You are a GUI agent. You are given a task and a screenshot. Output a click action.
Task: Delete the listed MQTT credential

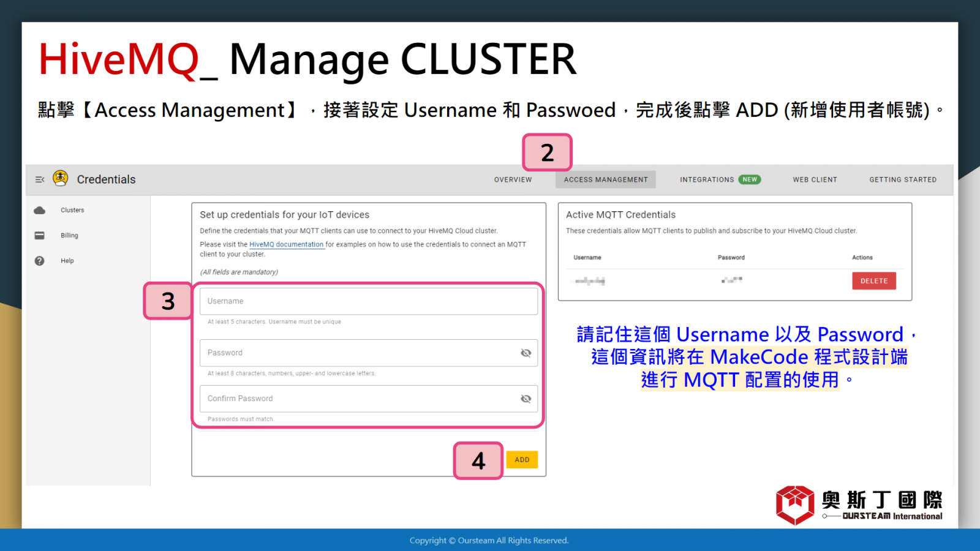tap(874, 281)
